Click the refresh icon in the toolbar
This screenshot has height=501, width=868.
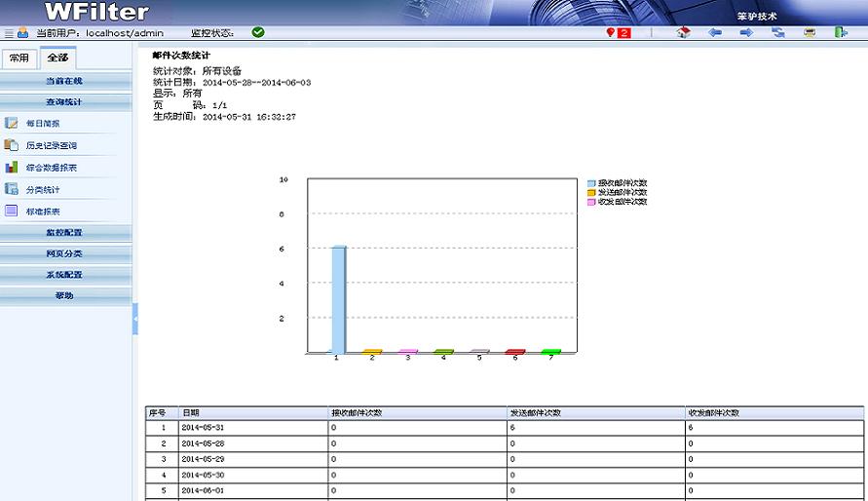click(x=778, y=32)
